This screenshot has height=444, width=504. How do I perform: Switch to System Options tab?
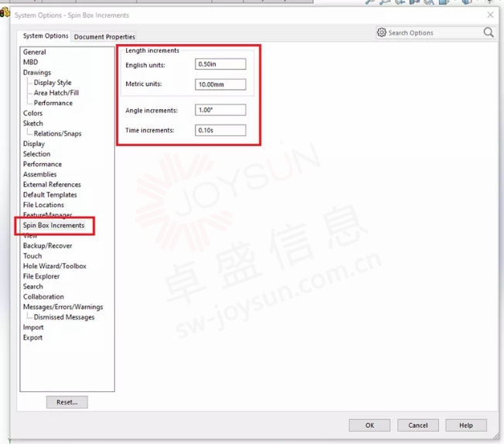[46, 36]
